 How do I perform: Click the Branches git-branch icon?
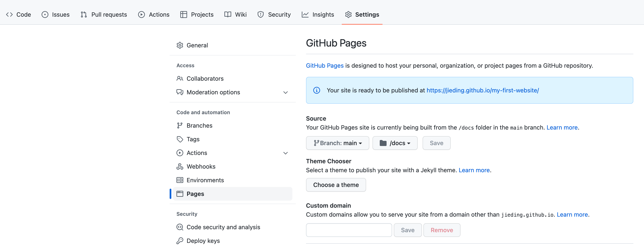(179, 125)
